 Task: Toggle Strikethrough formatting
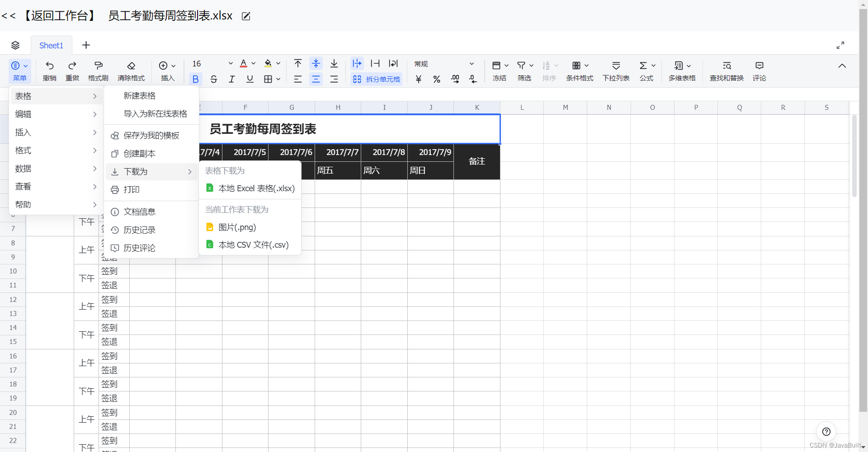click(214, 79)
